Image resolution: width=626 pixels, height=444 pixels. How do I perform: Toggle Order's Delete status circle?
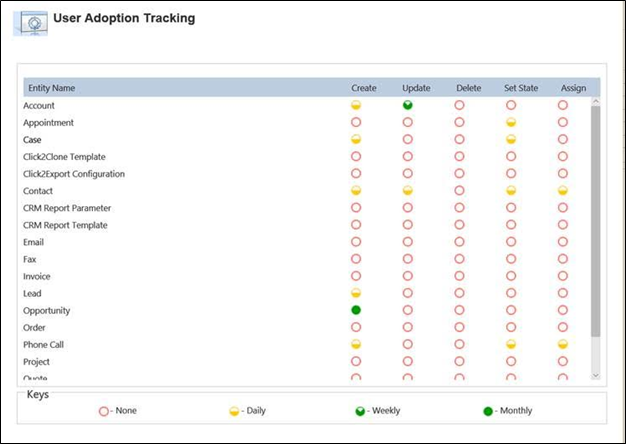coord(460,327)
